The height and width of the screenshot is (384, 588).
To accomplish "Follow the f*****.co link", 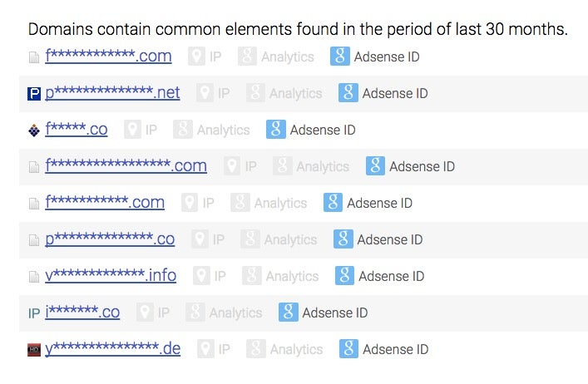I will [x=77, y=130].
